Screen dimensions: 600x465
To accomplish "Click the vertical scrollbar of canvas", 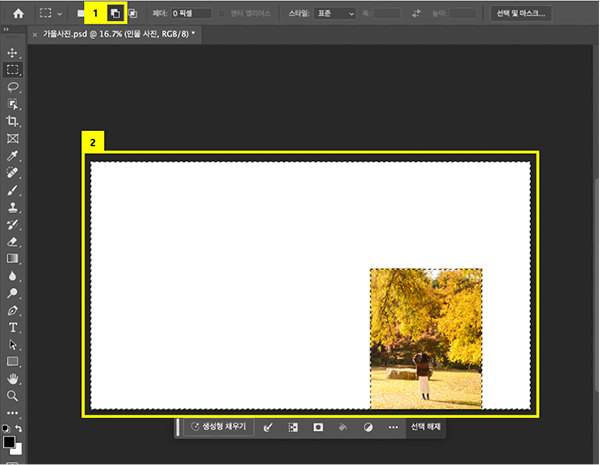I will pyautogui.click(x=596, y=285).
